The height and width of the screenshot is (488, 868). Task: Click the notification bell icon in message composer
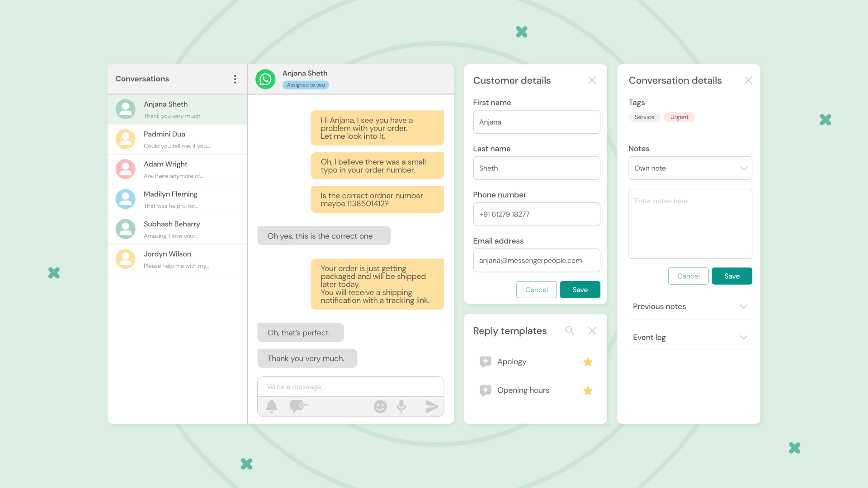click(272, 407)
